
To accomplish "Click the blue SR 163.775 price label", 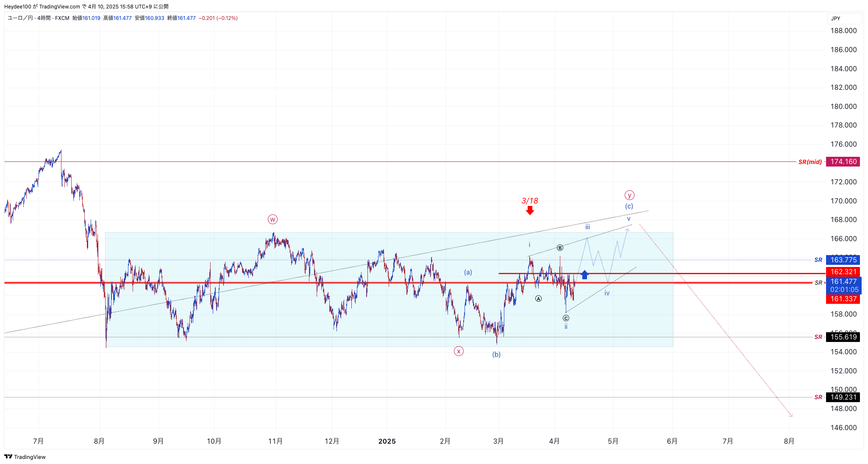I will 843,260.
